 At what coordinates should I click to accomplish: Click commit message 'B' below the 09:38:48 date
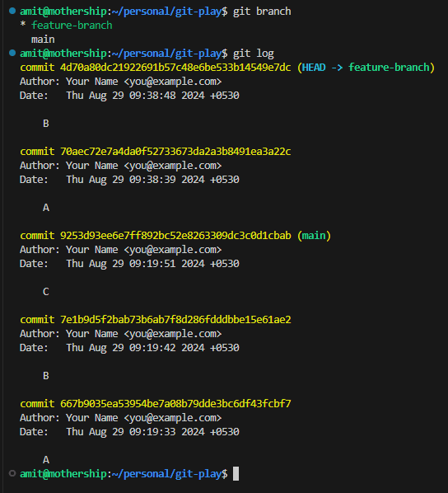tap(46, 124)
